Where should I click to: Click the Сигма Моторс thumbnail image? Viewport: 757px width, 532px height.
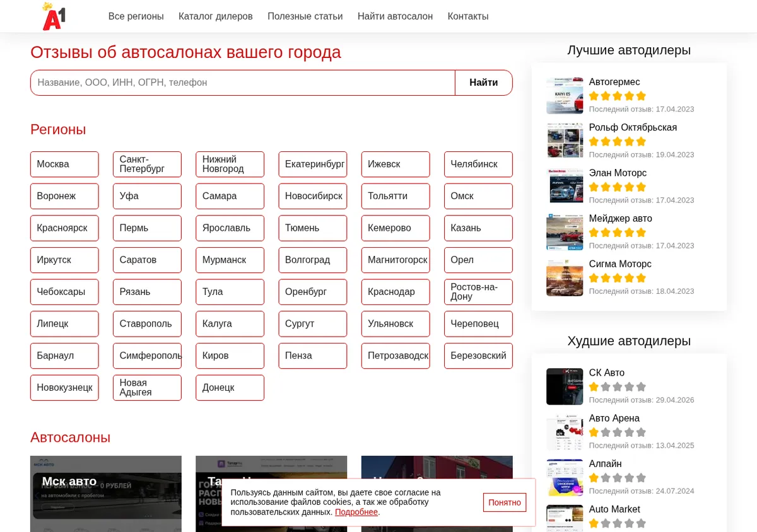pos(565,278)
